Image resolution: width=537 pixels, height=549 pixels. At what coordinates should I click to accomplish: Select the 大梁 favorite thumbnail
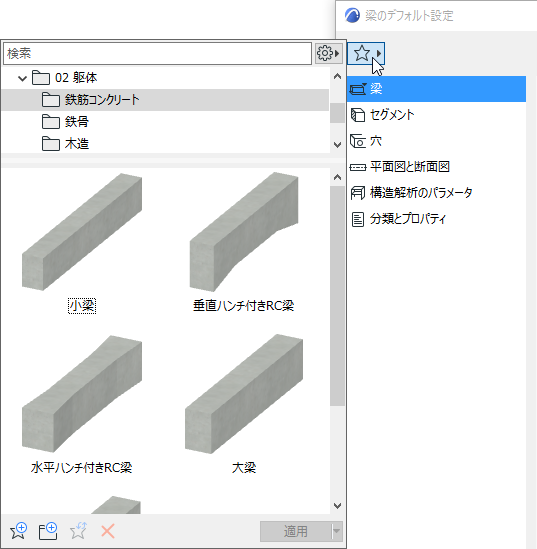pos(244,394)
